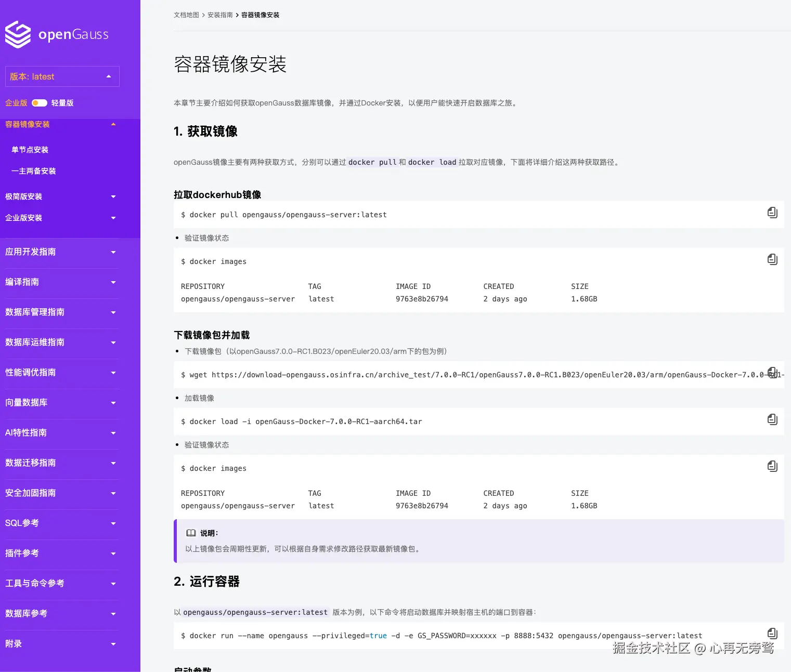Image resolution: width=791 pixels, height=672 pixels.
Task: Expand the 极简版安装 section
Action: [x=113, y=196]
